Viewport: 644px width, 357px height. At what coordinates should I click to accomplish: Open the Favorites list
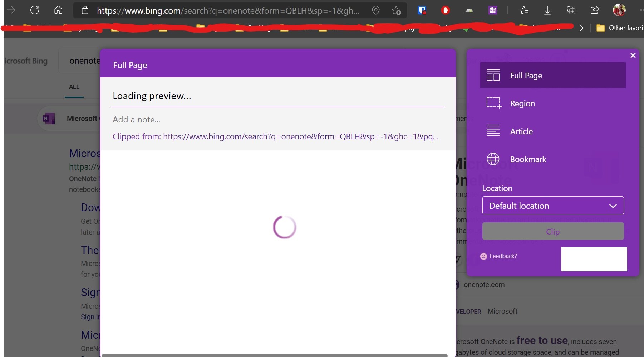tap(524, 10)
